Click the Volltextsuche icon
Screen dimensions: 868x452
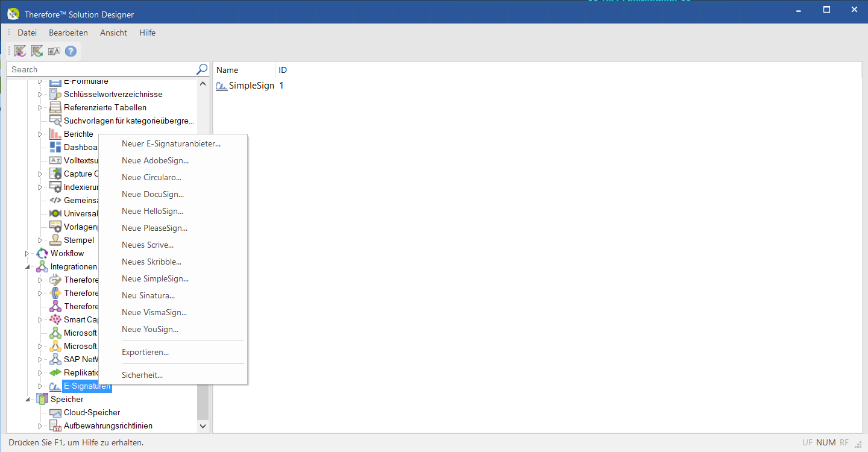coord(54,160)
